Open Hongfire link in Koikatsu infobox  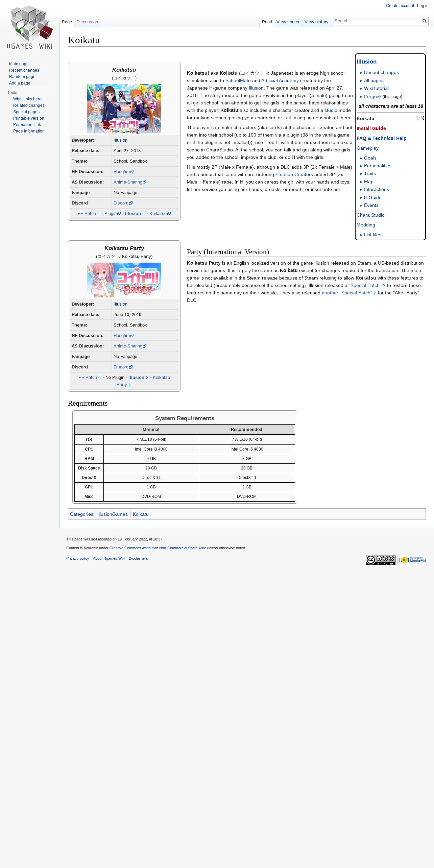[x=124, y=172]
